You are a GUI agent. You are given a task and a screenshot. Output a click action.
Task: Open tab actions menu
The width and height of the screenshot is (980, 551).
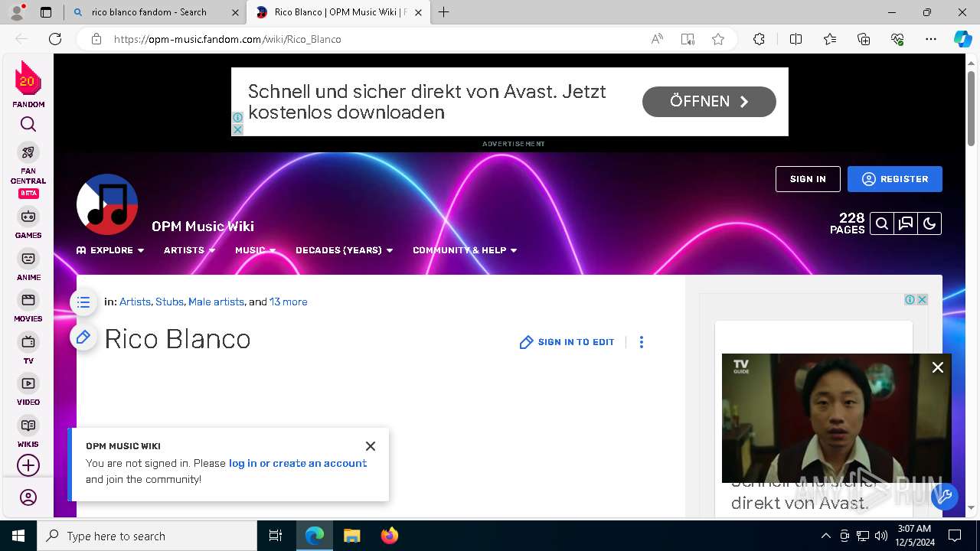(46, 12)
